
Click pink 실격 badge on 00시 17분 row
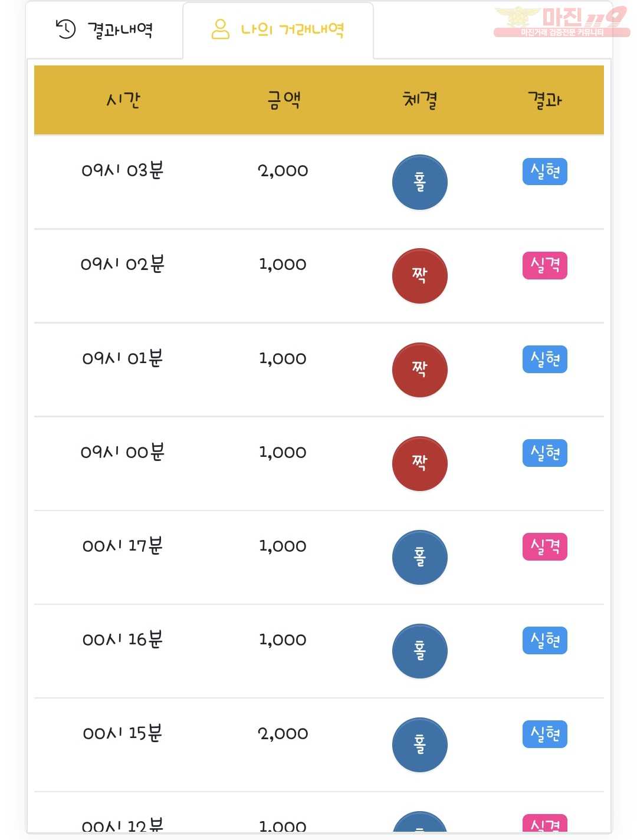tap(545, 546)
